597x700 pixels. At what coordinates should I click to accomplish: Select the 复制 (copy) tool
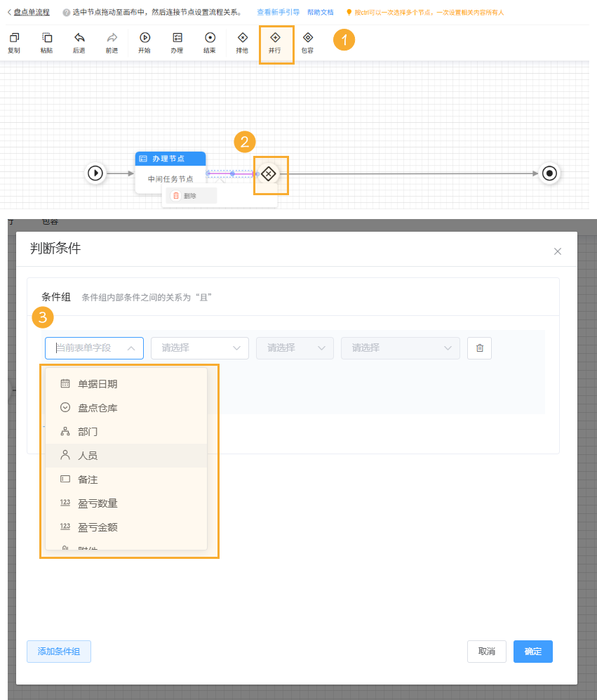(x=13, y=42)
